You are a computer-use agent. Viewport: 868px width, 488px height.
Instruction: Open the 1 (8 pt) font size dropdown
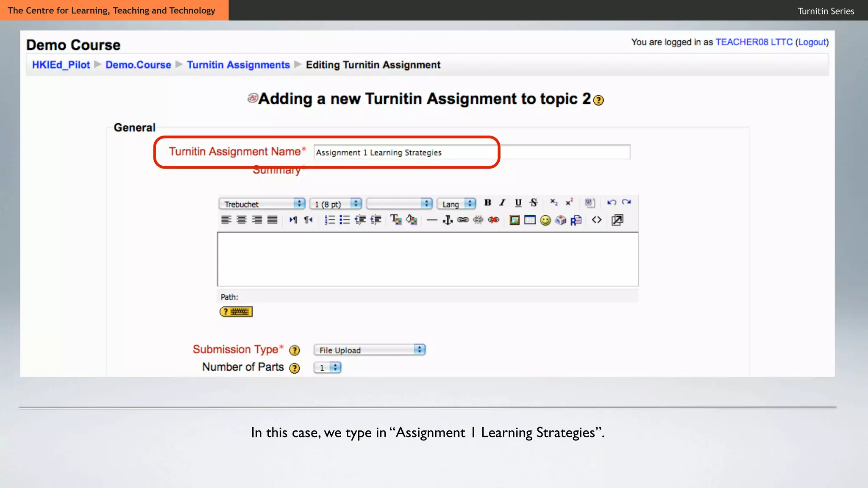tap(336, 204)
